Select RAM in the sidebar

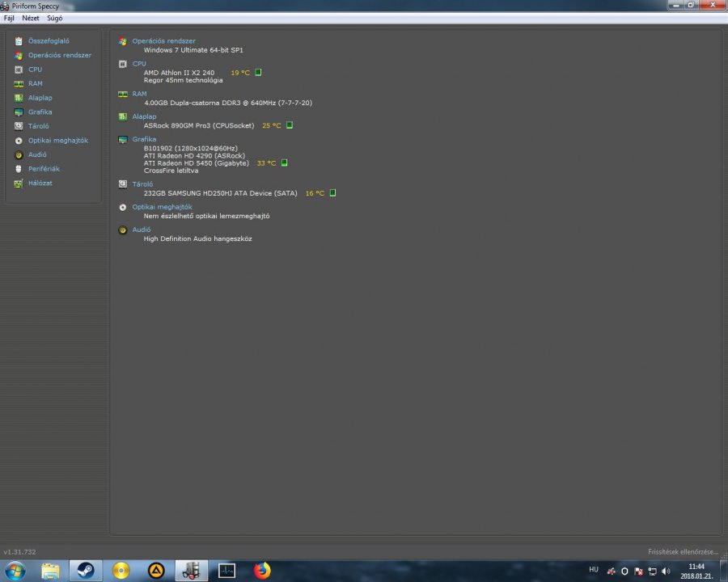36,83
